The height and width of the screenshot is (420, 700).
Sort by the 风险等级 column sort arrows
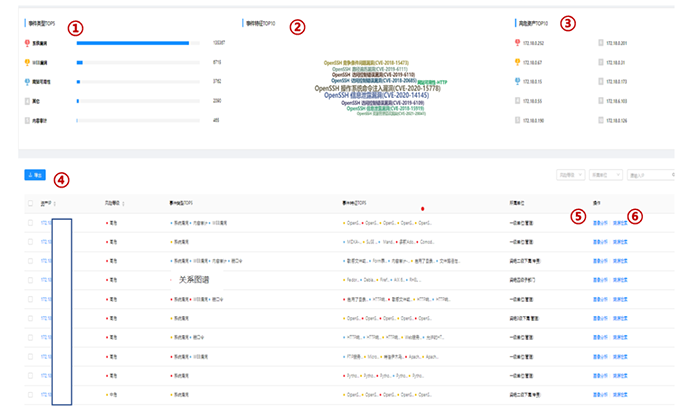(x=123, y=204)
